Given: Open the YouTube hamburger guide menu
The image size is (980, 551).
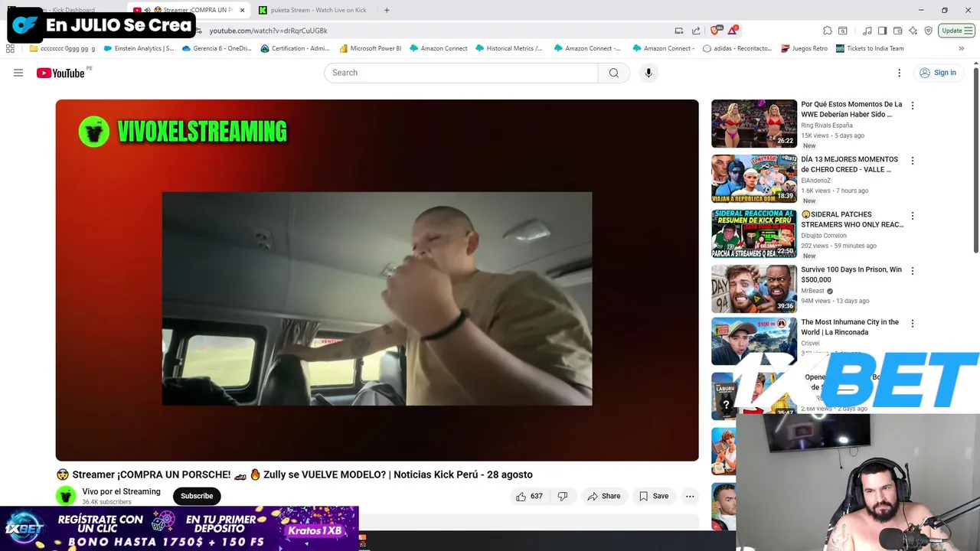Looking at the screenshot, I should pos(18,73).
